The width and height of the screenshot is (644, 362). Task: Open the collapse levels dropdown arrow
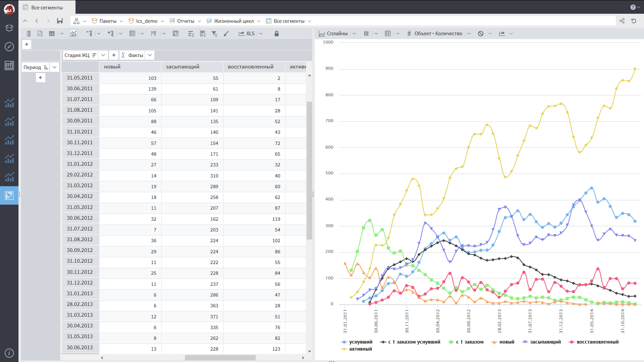[x=99, y=34]
